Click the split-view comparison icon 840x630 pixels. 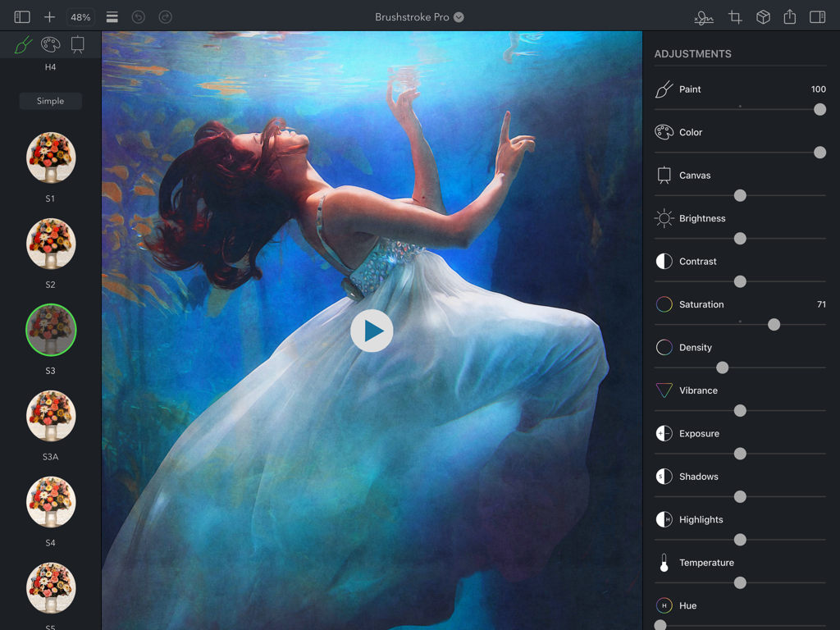point(817,16)
